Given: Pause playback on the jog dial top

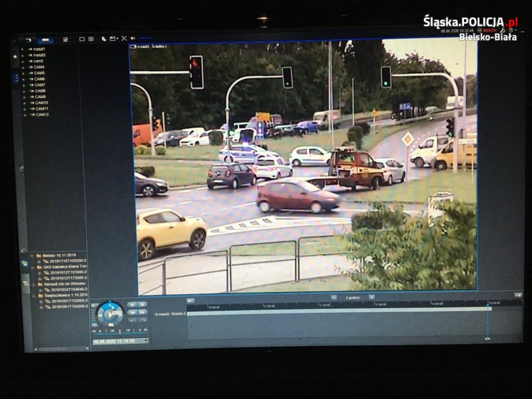Looking at the screenshot, I should 110,306.
